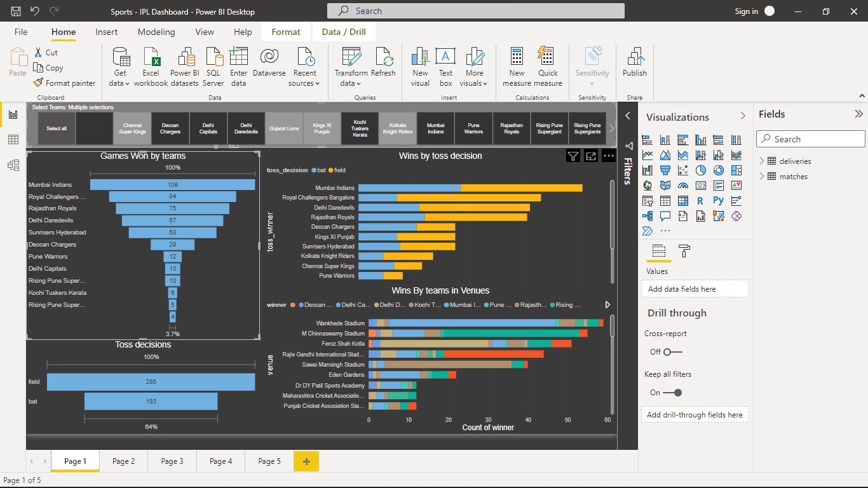Toggle Kolkata Knight Riders slicer tile
868x488 pixels.
tap(398, 128)
